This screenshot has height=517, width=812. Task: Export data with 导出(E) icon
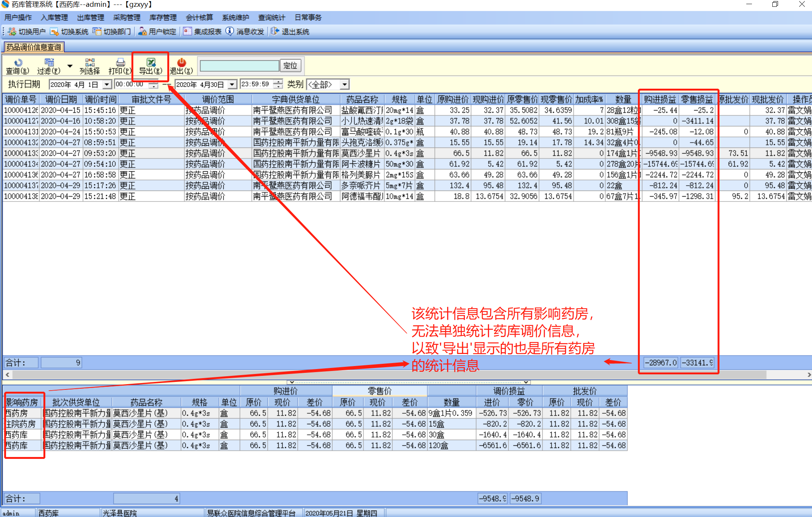coord(151,63)
